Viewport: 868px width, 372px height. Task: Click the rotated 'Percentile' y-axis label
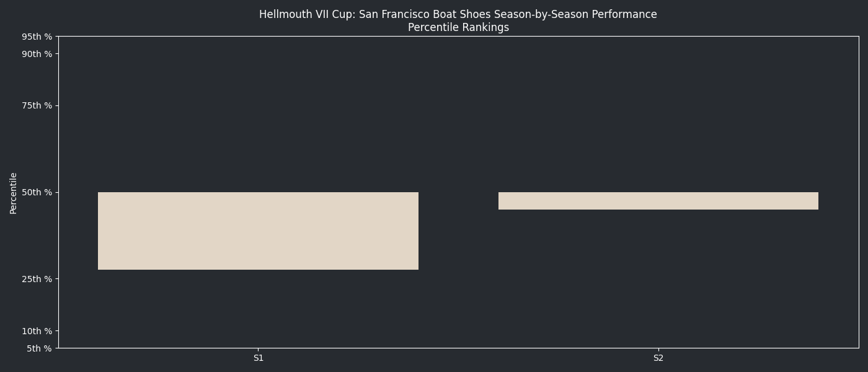click(14, 193)
